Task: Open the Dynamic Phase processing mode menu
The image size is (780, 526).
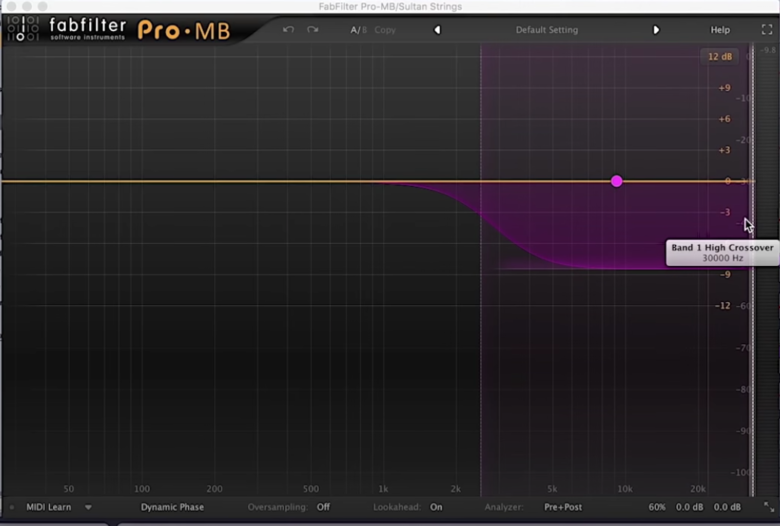Action: coord(172,507)
